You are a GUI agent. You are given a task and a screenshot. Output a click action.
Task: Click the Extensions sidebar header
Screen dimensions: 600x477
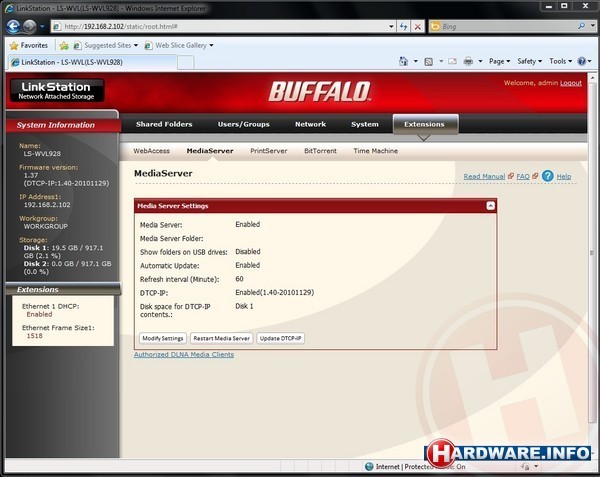(63, 290)
